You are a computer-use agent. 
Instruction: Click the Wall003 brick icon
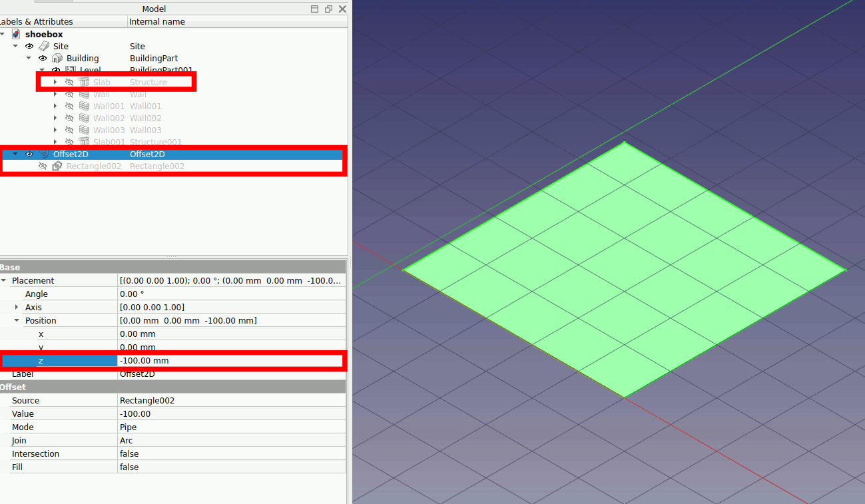pyautogui.click(x=84, y=130)
